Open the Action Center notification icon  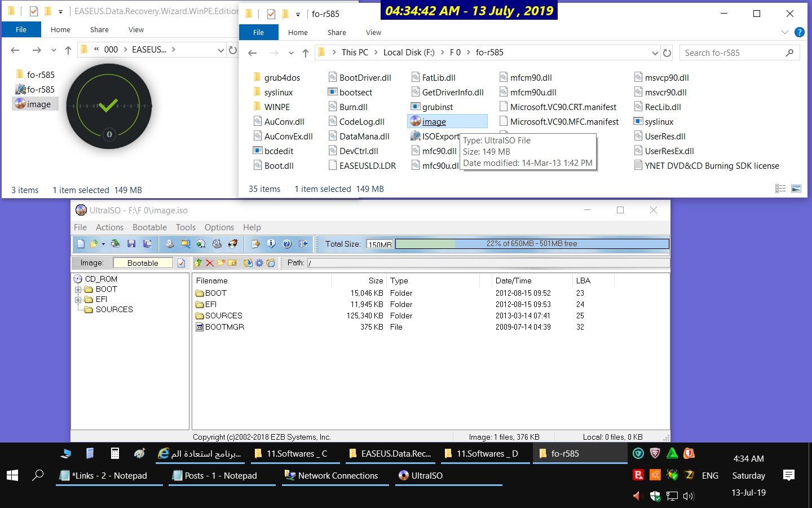click(x=789, y=475)
